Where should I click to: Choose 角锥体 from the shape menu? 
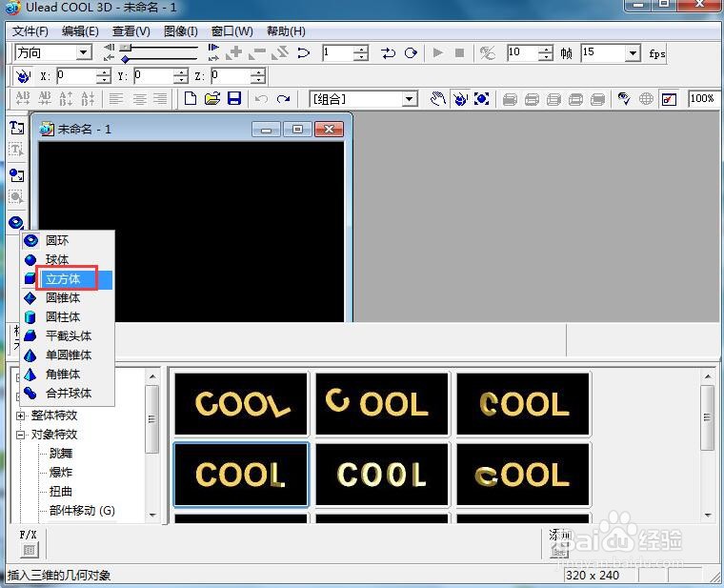68,375
